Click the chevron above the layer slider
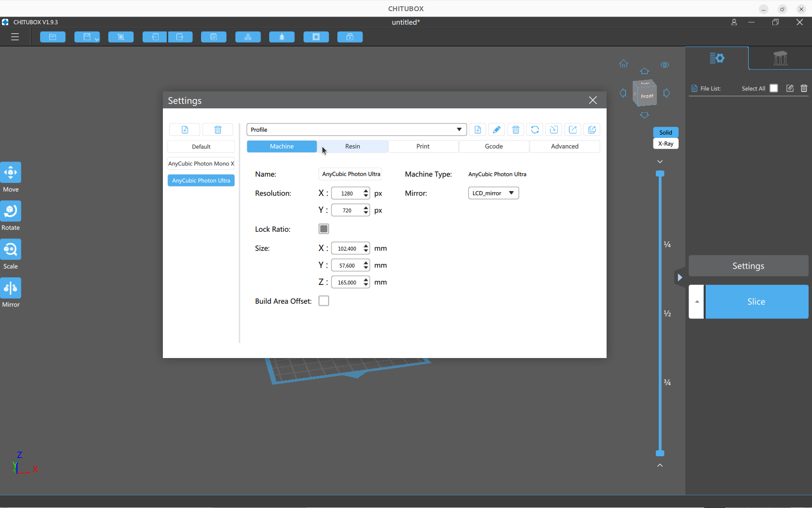Viewport: 812px width, 508px height. [660, 162]
